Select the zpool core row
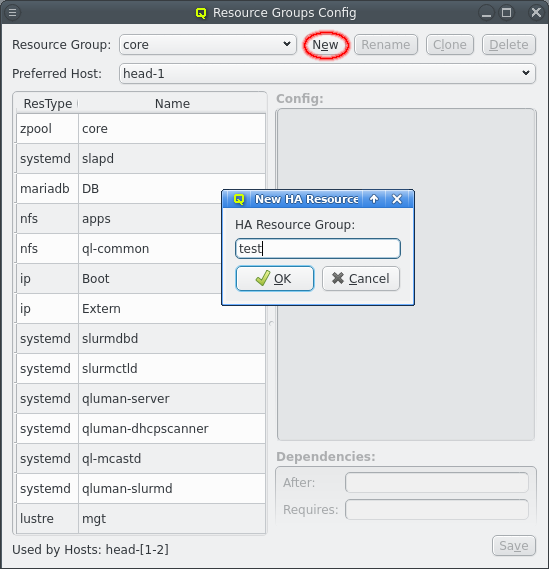This screenshot has width=549, height=569. click(x=141, y=128)
